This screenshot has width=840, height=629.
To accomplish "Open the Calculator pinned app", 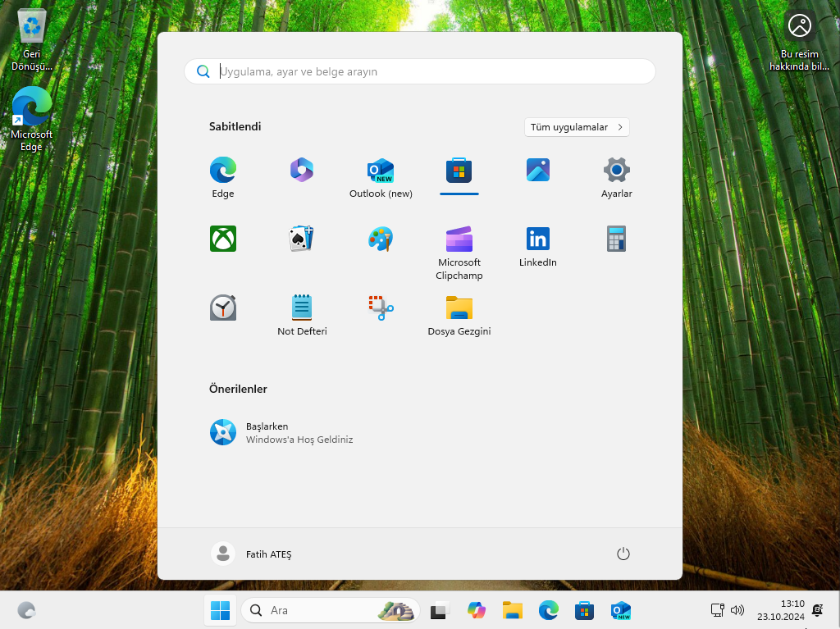I will (616, 239).
